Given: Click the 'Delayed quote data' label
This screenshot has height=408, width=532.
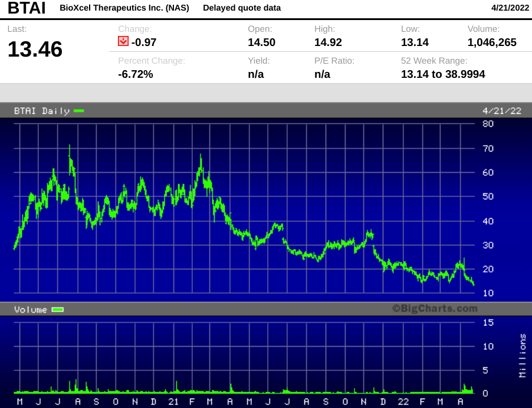Looking at the screenshot, I should pyautogui.click(x=242, y=8).
